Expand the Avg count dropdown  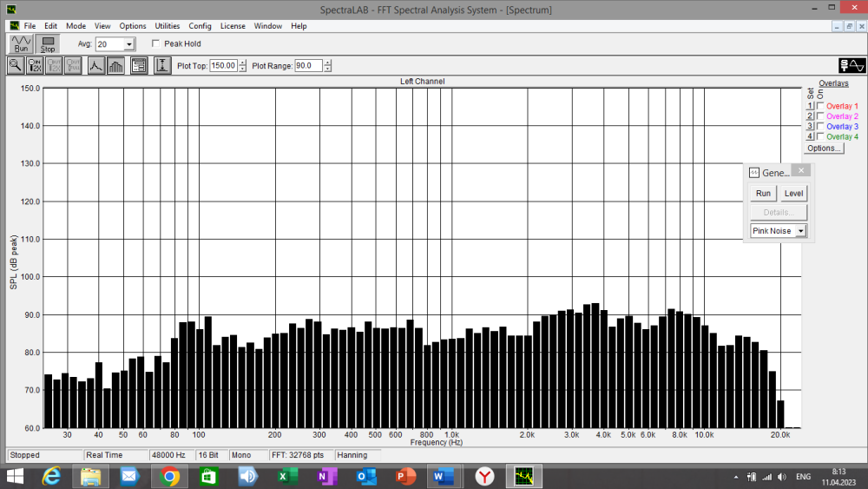129,44
